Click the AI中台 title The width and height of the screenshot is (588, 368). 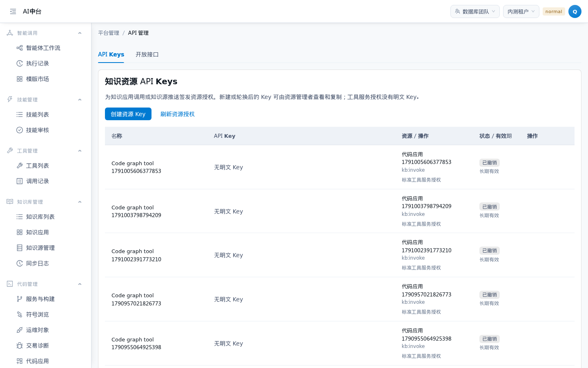pyautogui.click(x=32, y=11)
